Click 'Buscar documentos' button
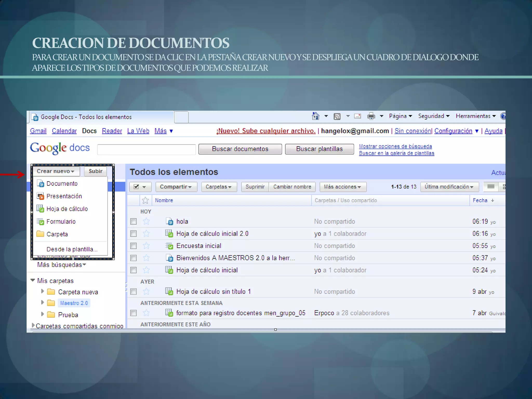This screenshot has height=399, width=532. pyautogui.click(x=240, y=149)
